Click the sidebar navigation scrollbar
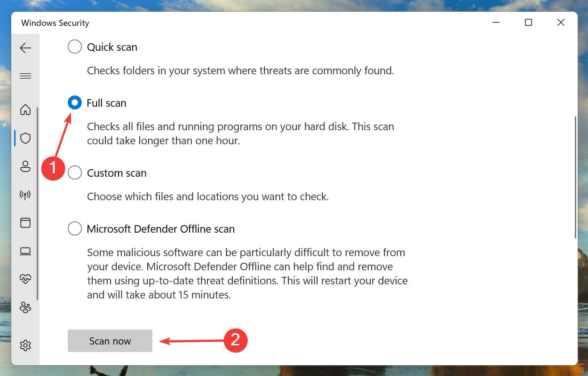Viewport: 588px width, 376px height. [x=38, y=204]
